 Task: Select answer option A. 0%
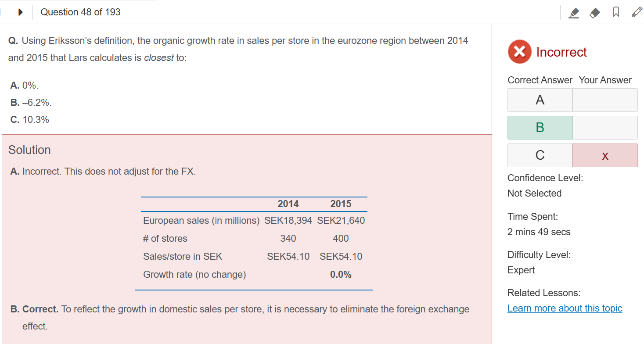tap(27, 85)
